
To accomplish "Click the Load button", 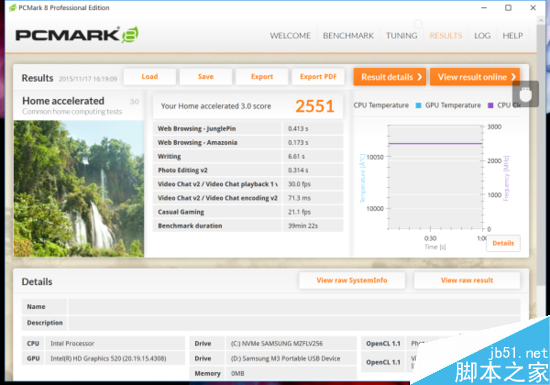I will click(150, 76).
